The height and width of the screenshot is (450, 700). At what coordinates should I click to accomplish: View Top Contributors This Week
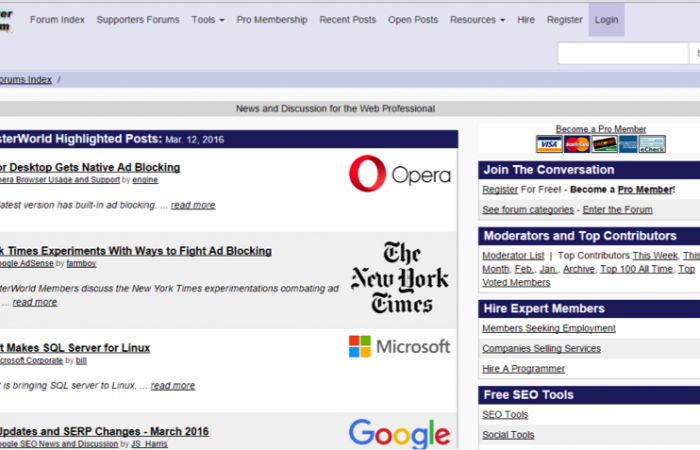[655, 256]
